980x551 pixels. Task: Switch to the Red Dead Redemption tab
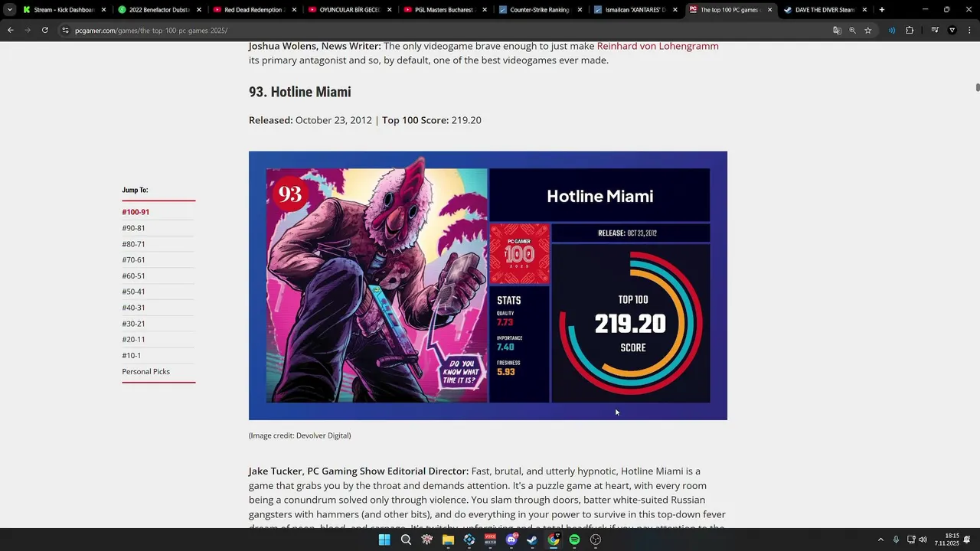coord(254,10)
